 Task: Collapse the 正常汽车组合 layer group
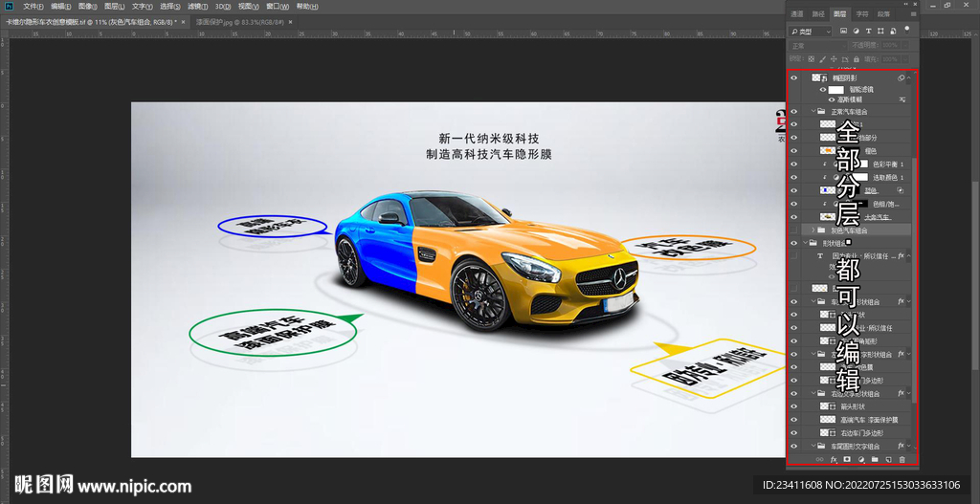813,111
